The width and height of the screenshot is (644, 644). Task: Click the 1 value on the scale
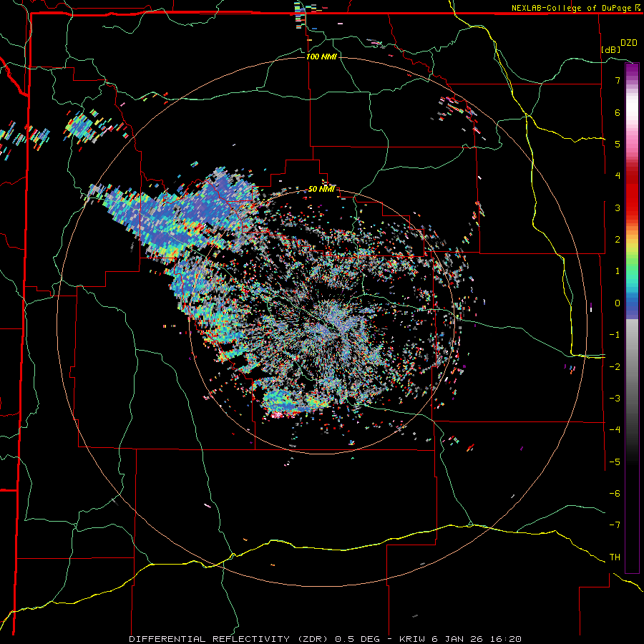pyautogui.click(x=618, y=271)
